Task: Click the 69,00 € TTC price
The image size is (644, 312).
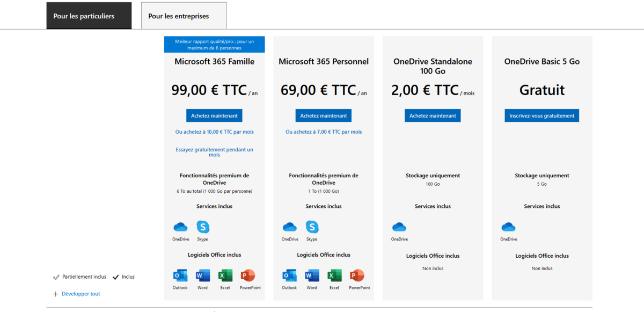Action: click(x=318, y=90)
